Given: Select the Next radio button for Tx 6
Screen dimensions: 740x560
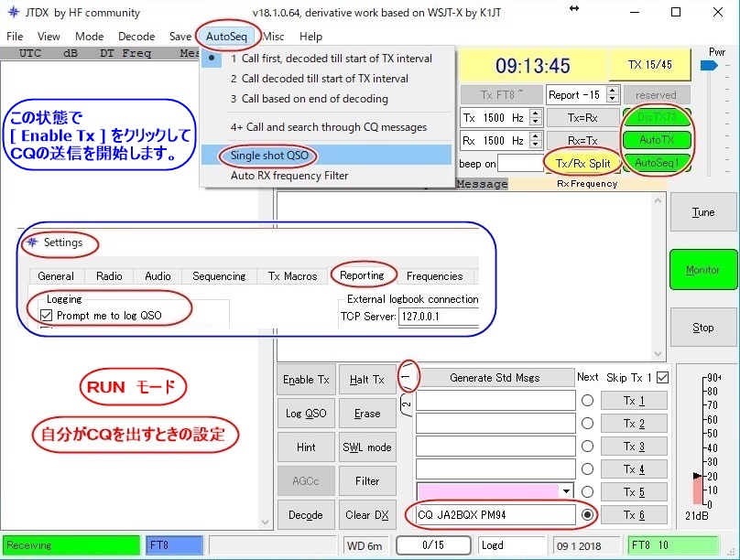Looking at the screenshot, I should point(588,515).
